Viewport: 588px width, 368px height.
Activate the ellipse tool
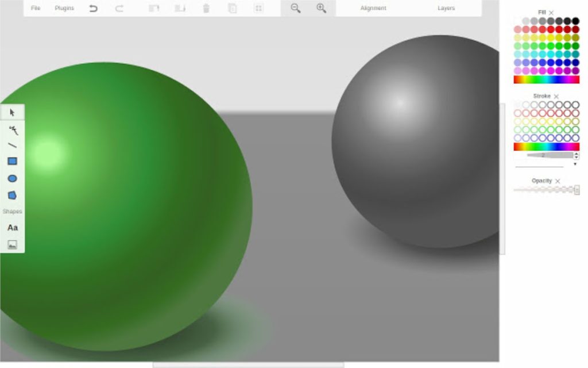[x=12, y=179]
